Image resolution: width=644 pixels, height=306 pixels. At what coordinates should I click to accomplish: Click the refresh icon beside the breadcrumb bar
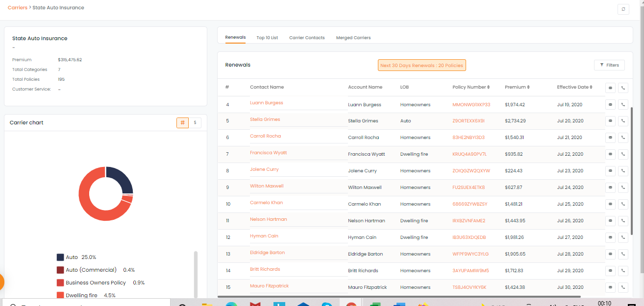point(623,9)
